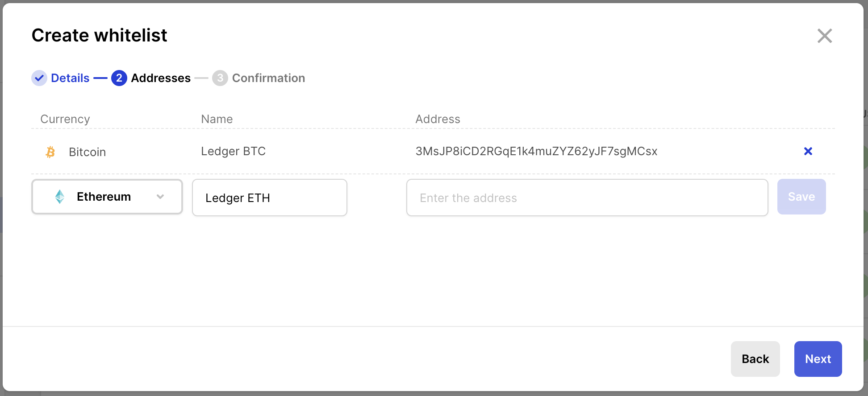Click the Back button

click(x=755, y=359)
